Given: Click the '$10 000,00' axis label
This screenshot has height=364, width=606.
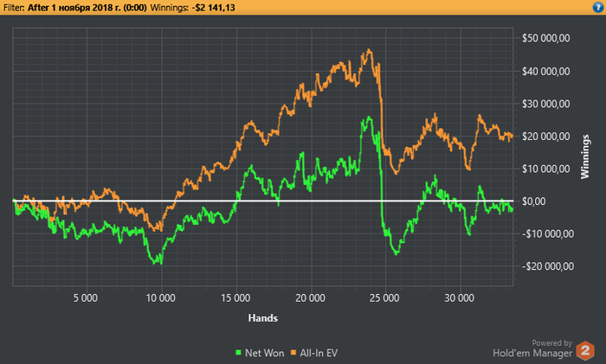Looking at the screenshot, I should tap(545, 169).
